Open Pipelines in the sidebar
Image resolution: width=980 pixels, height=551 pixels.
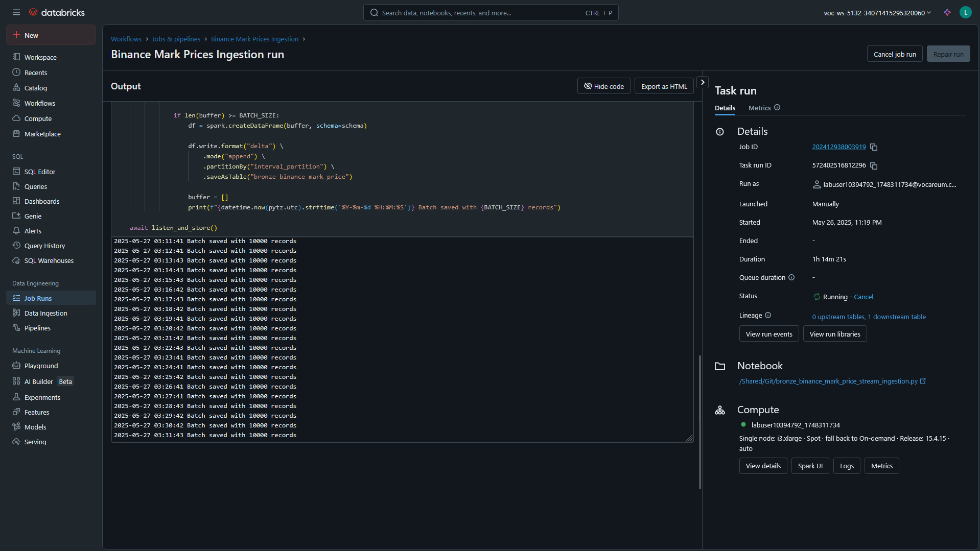pyautogui.click(x=51, y=328)
